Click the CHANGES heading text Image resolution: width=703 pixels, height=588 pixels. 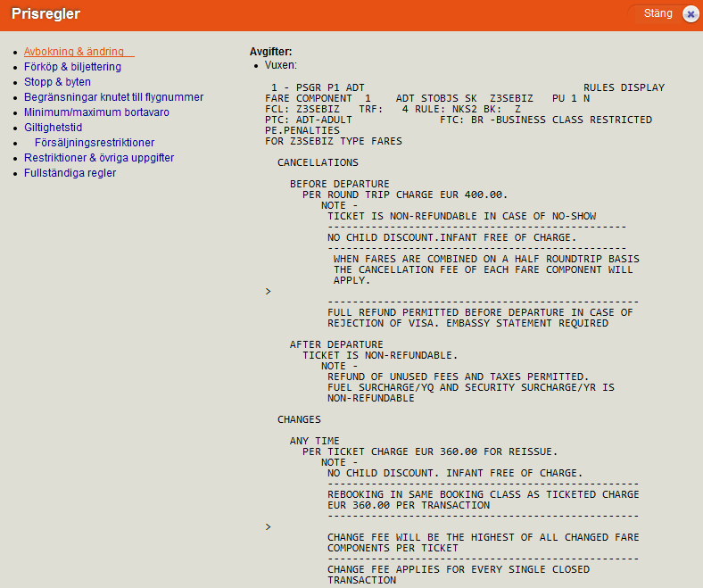pos(299,419)
